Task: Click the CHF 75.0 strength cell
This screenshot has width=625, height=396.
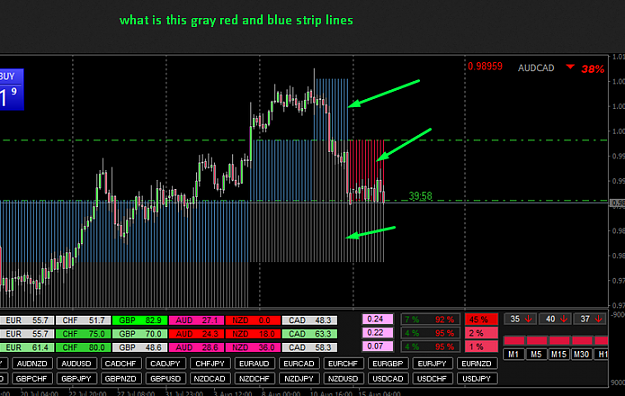Action: [83, 334]
